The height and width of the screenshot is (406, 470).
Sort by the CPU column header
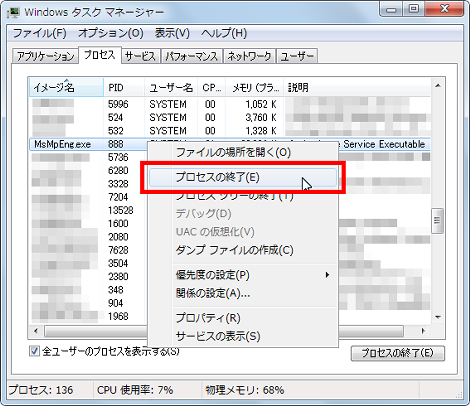pyautogui.click(x=212, y=87)
